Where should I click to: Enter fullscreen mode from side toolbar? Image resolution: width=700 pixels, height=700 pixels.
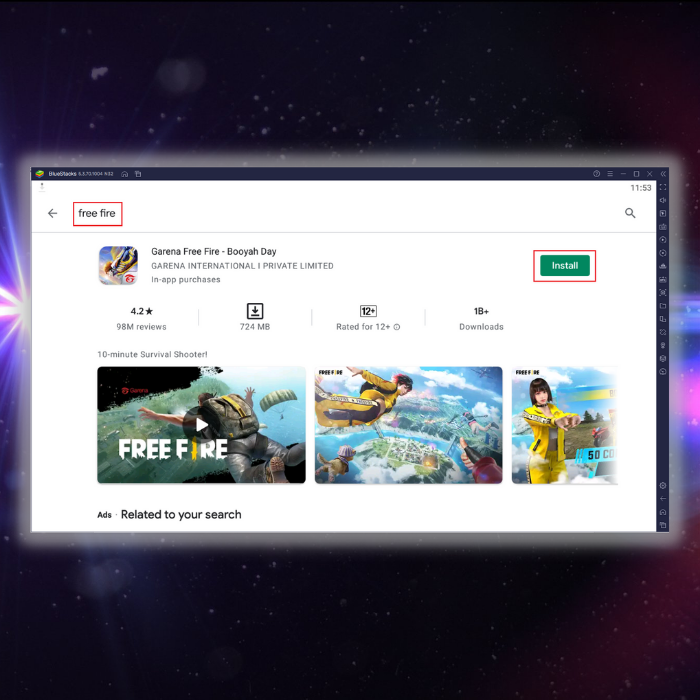coord(663,187)
